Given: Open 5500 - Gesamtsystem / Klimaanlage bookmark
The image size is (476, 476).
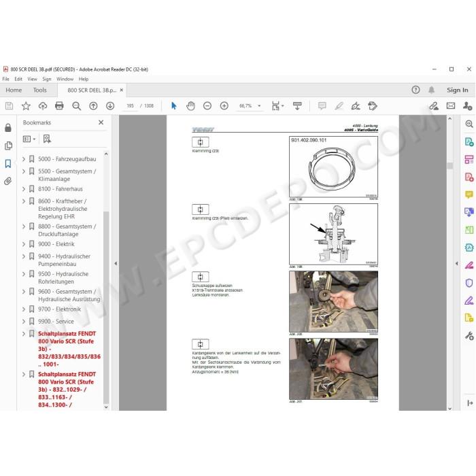Looking at the screenshot, I should coord(67,175).
